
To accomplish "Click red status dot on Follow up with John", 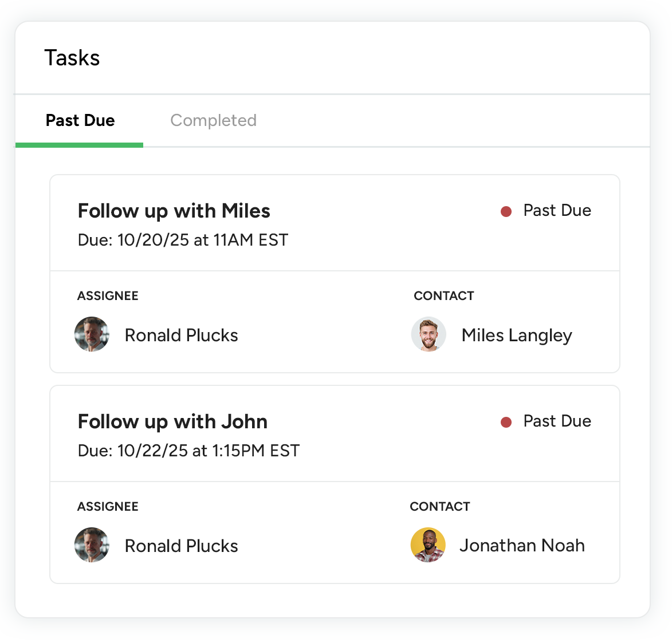I will click(506, 423).
